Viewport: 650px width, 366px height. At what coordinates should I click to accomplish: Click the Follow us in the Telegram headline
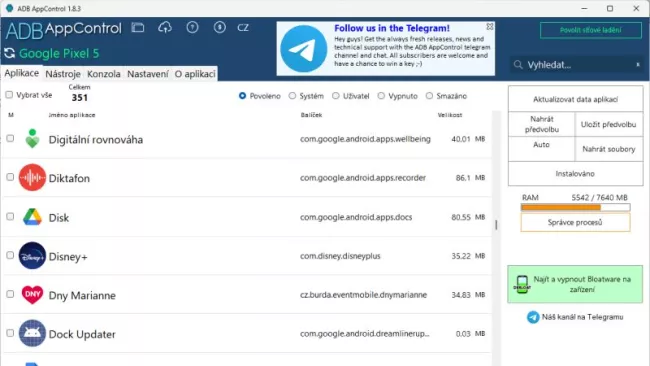click(392, 28)
